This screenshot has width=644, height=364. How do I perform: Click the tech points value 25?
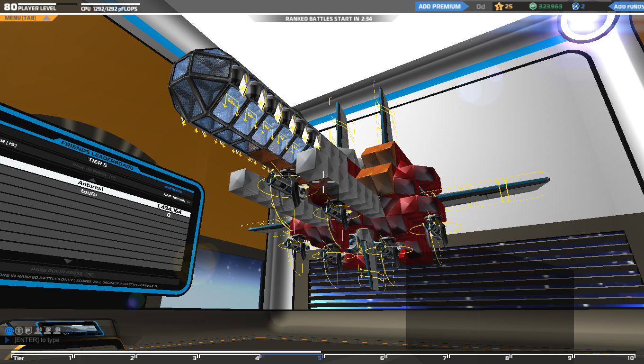pos(509,7)
